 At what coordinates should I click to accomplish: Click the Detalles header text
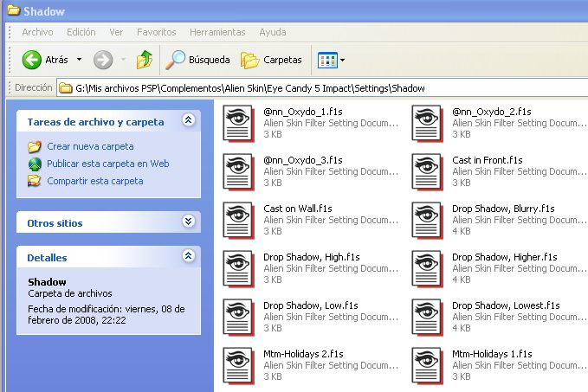(x=47, y=258)
